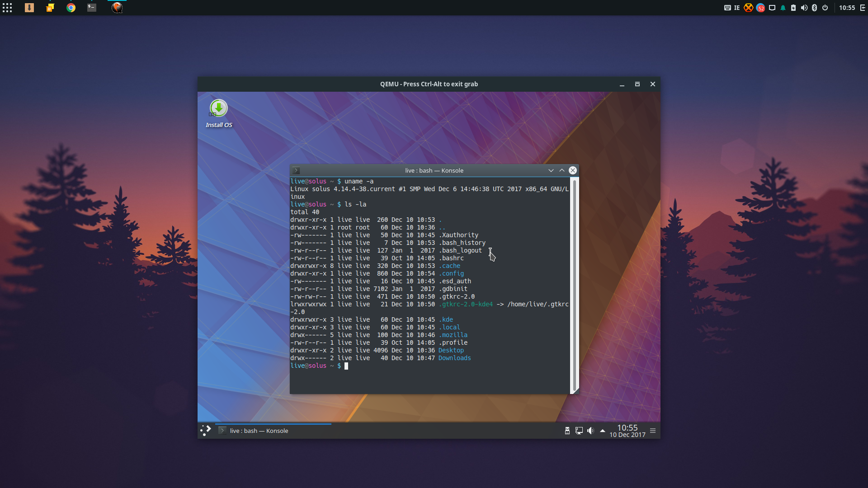Image resolution: width=868 pixels, height=488 pixels.
Task: Click the Konsole window menu icon in the titlebar
Action: (x=296, y=170)
